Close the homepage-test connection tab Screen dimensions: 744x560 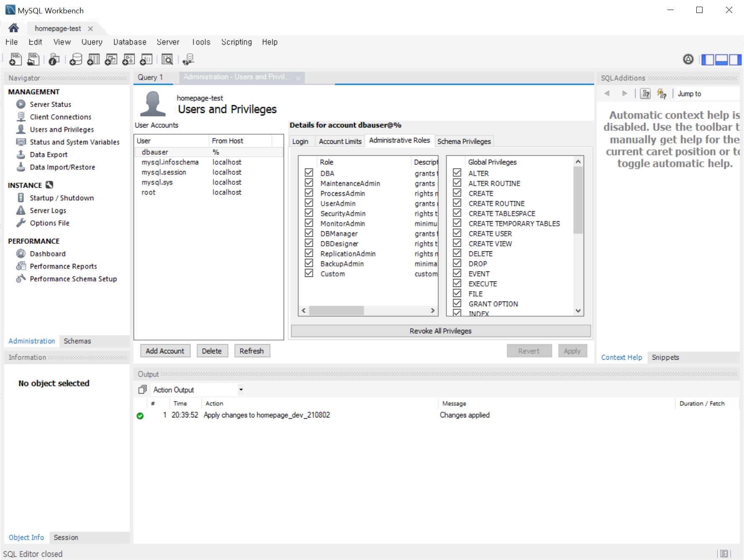(90, 28)
